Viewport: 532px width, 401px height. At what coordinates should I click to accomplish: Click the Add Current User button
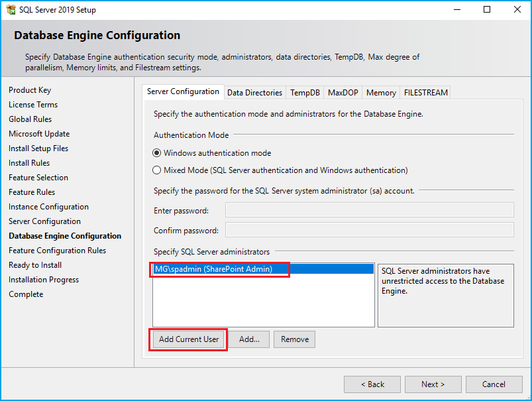[189, 339]
